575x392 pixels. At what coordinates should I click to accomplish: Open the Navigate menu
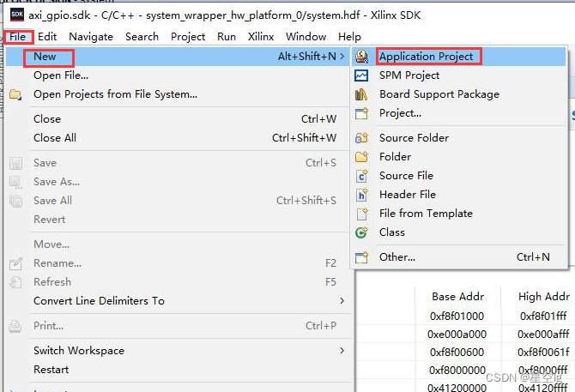click(91, 37)
